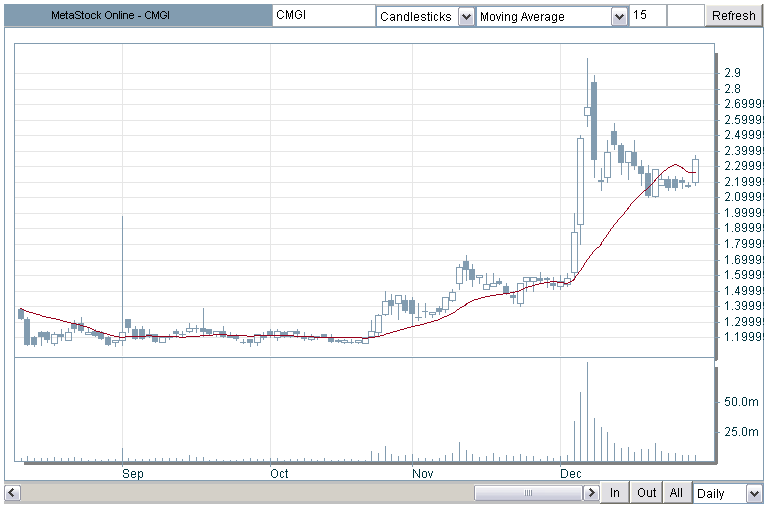The image size is (769, 508).
Task: Click the Refresh button
Action: click(733, 16)
